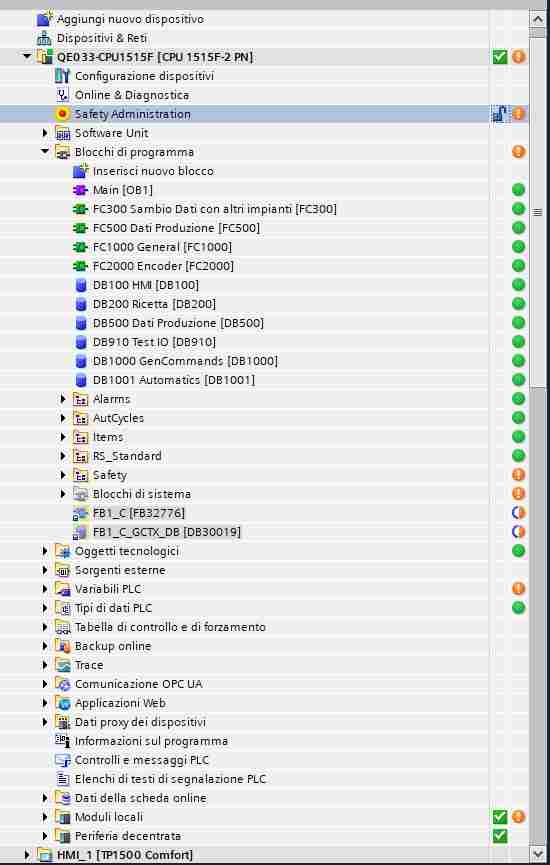Select DB1001 Automatics data block

pos(174,380)
